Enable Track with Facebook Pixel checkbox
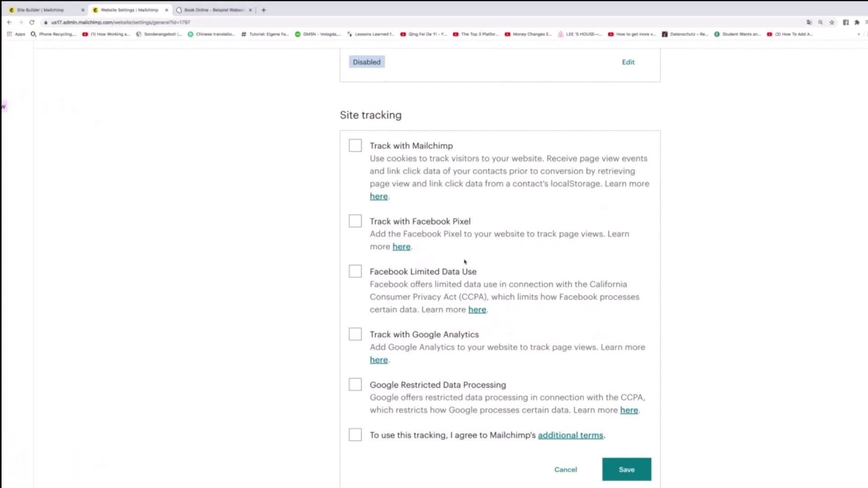Viewport: 868px width, 488px height. point(355,221)
